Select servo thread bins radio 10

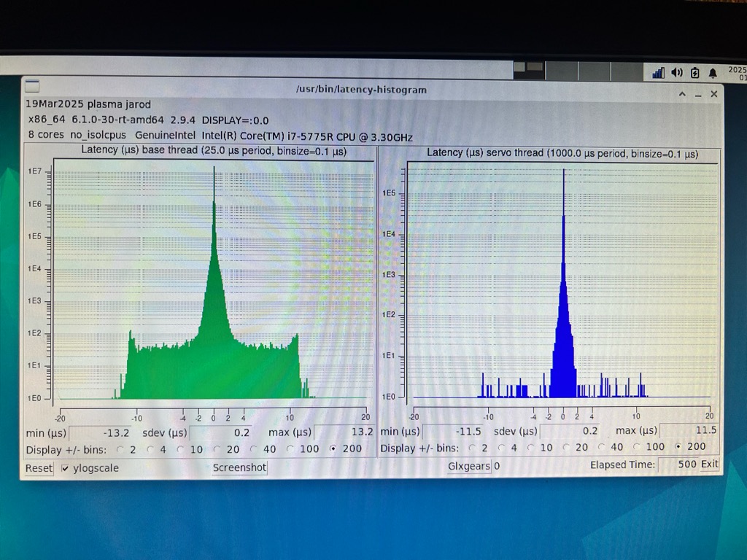click(530, 447)
